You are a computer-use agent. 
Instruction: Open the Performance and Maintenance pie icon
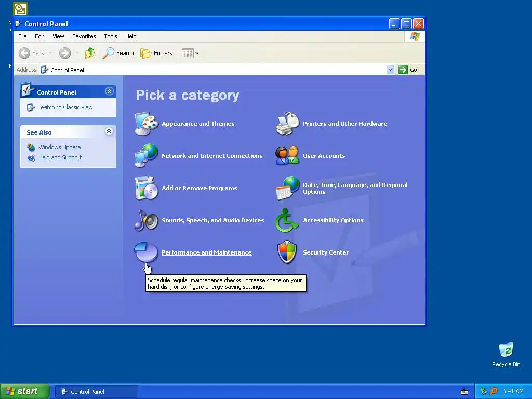click(146, 252)
